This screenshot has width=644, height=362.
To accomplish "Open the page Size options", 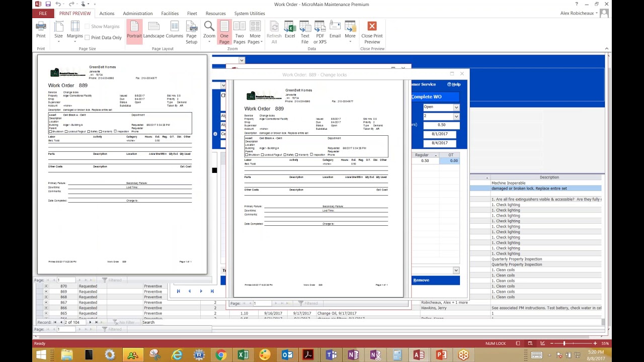I will 58,32.
